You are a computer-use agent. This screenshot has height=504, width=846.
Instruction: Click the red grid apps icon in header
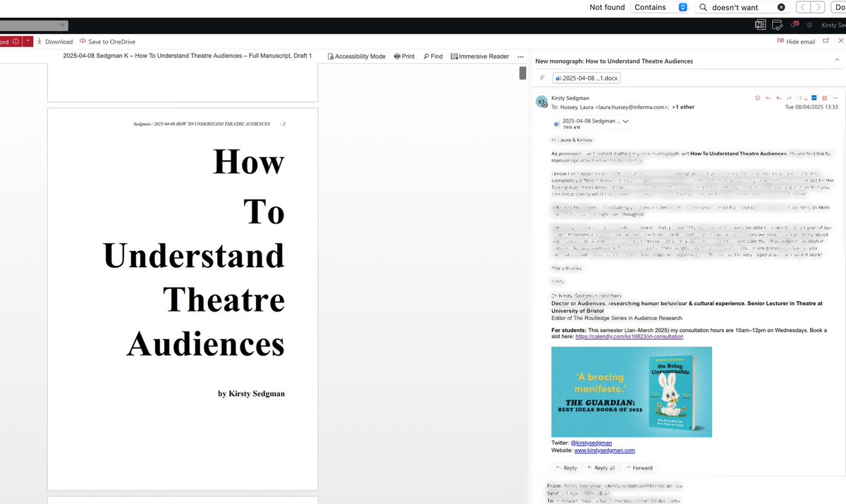tap(824, 98)
